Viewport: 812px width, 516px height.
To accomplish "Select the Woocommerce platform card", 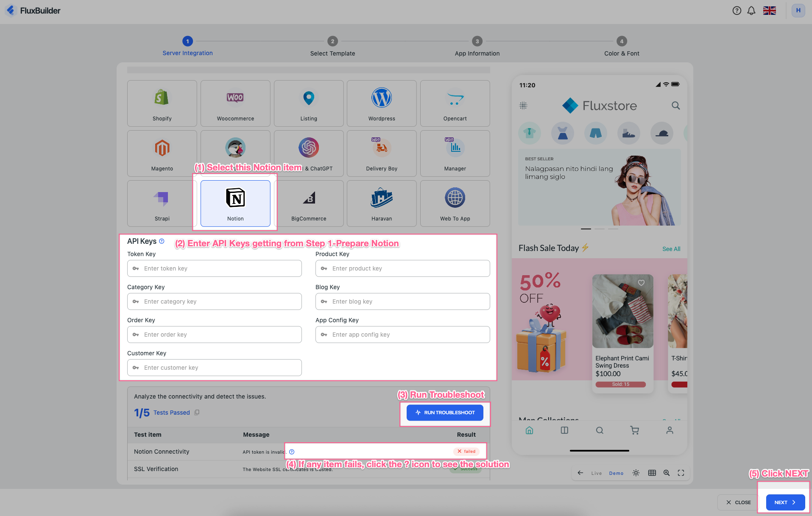I will [x=235, y=103].
